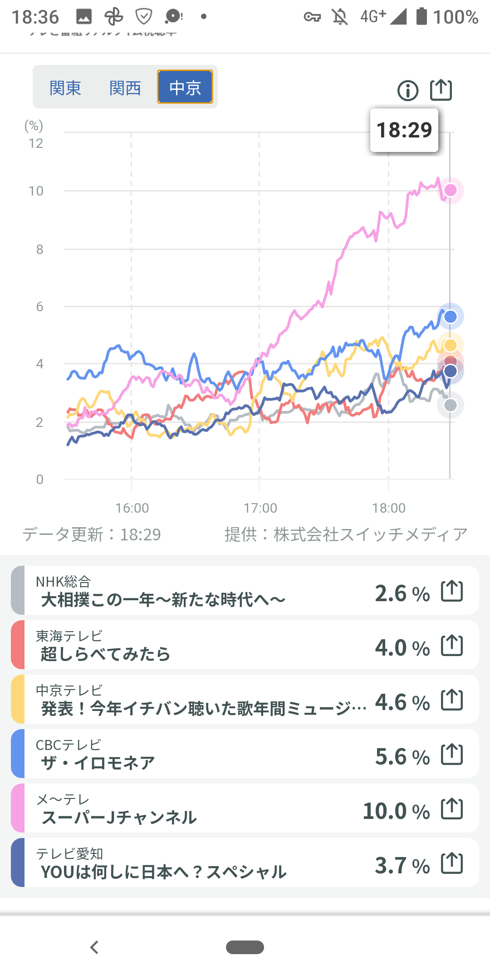Tap the info icon above the chart
This screenshot has height=980, width=490.
(x=407, y=91)
